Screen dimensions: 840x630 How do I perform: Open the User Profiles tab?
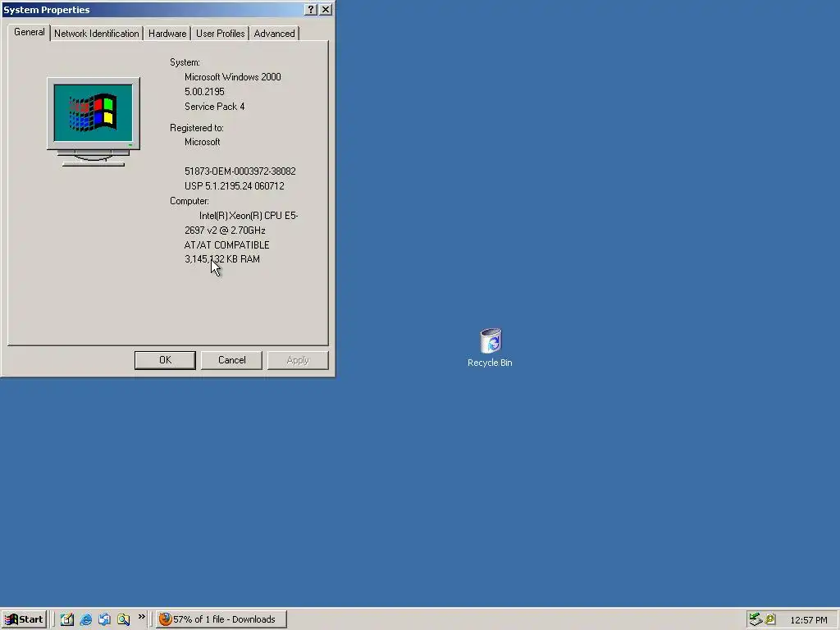pos(220,33)
